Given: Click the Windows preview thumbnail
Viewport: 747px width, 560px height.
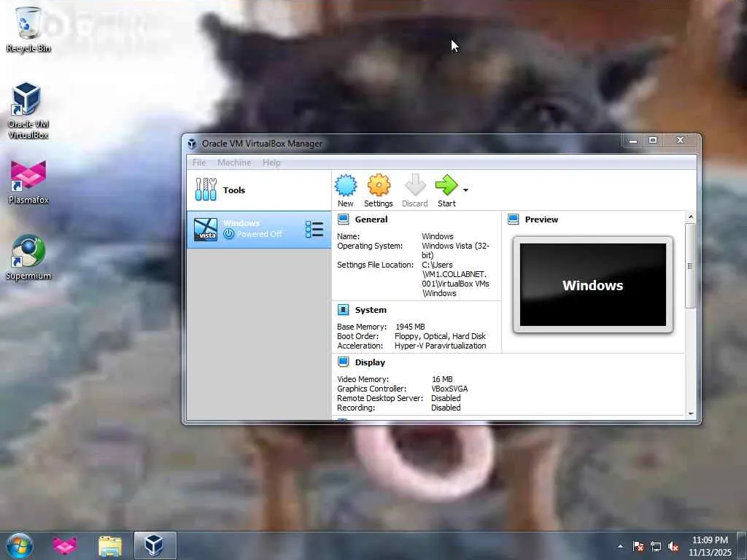Looking at the screenshot, I should pyautogui.click(x=592, y=285).
